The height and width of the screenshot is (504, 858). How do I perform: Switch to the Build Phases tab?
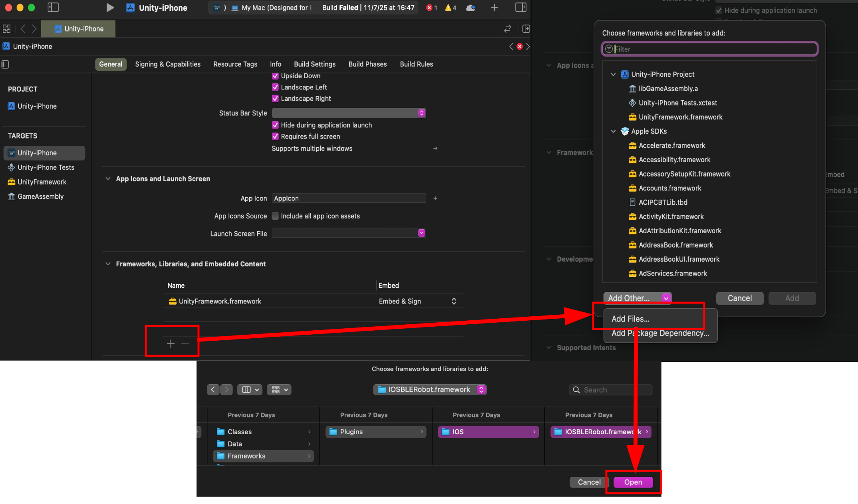367,64
